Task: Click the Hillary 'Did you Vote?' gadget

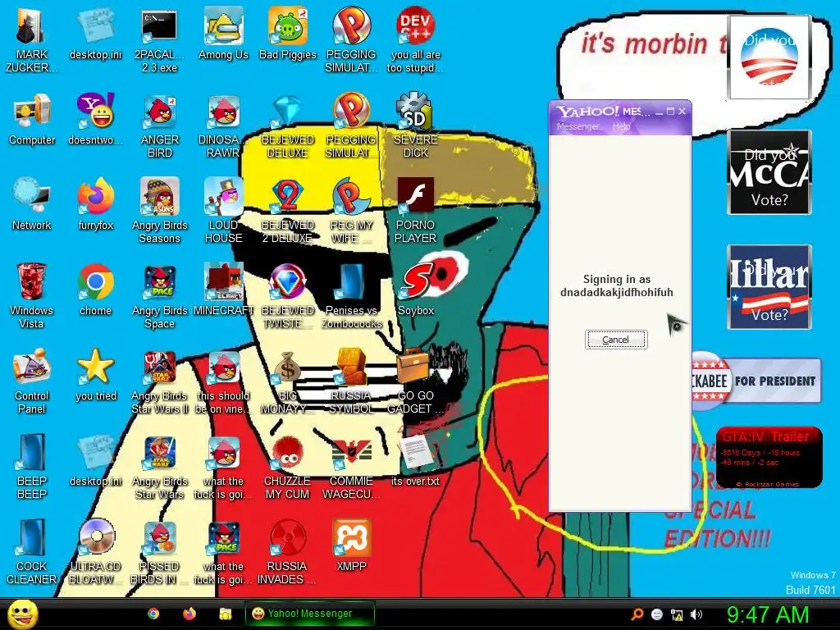Action: pos(769,286)
